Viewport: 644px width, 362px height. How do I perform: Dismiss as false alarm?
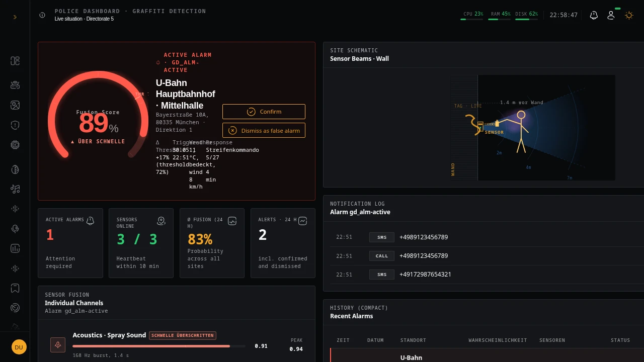264,130
